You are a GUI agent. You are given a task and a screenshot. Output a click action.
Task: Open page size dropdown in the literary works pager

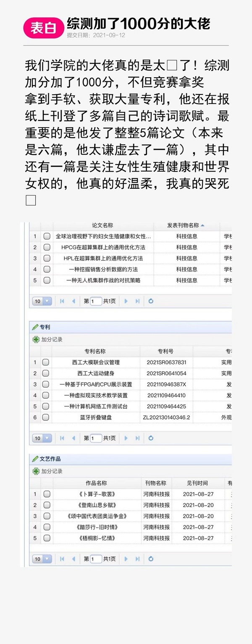pyautogui.click(x=42, y=559)
